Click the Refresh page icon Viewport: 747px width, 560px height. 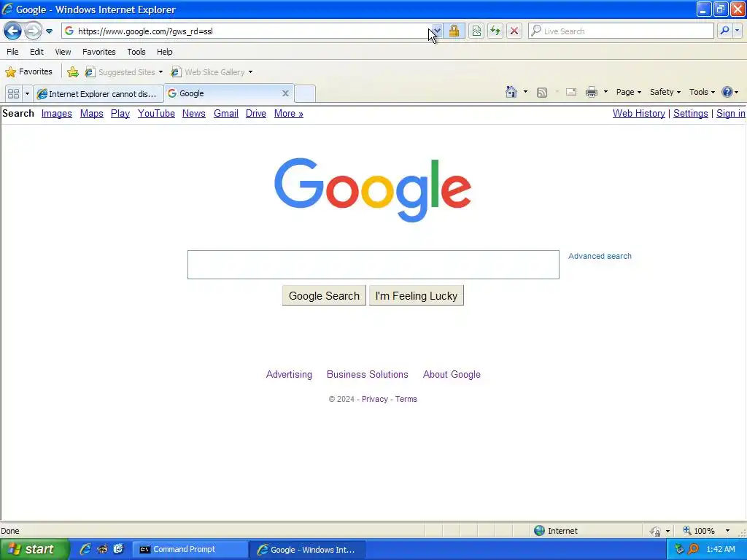(x=495, y=31)
